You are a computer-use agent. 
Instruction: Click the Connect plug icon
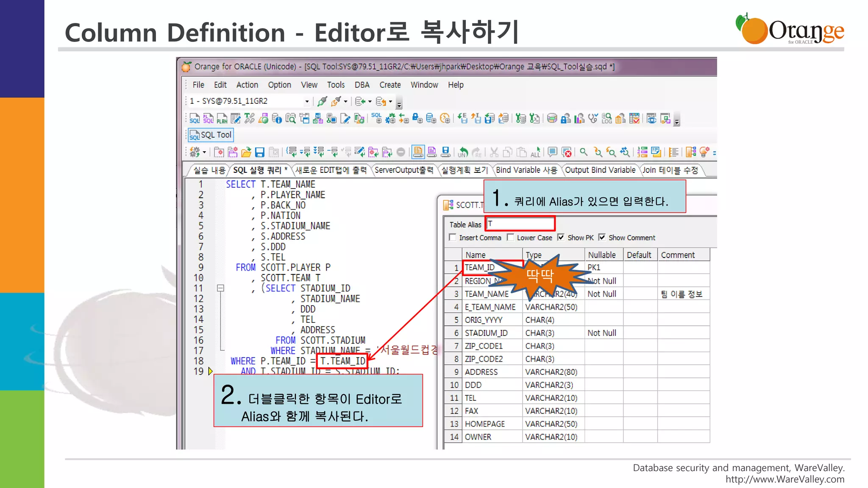(322, 101)
